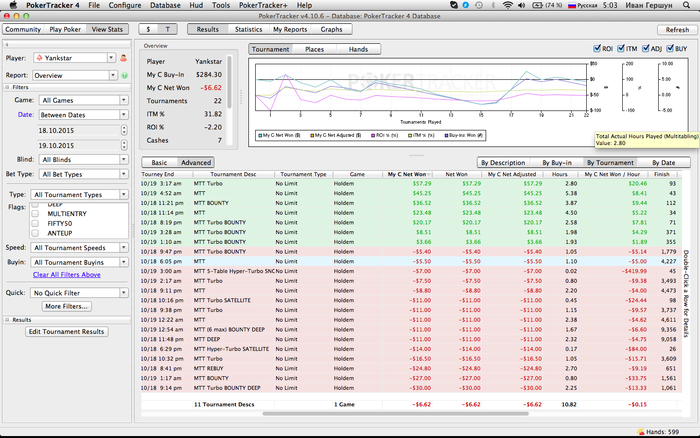Viewport: 700px width, 438px height.
Task: Open the Configure menu
Action: pyautogui.click(x=125, y=5)
